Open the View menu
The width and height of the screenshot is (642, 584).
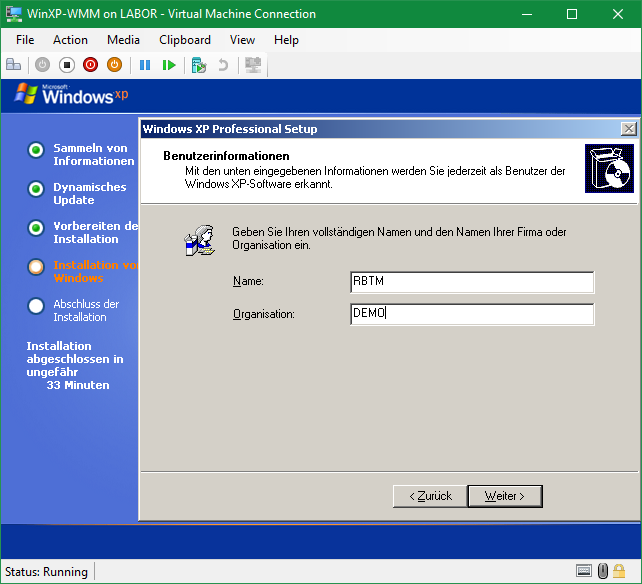(x=242, y=40)
